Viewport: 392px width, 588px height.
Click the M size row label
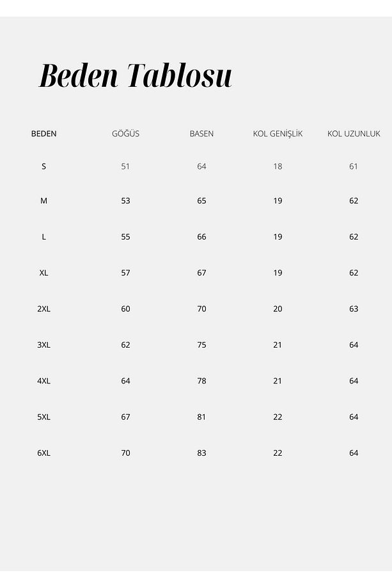pos(44,201)
